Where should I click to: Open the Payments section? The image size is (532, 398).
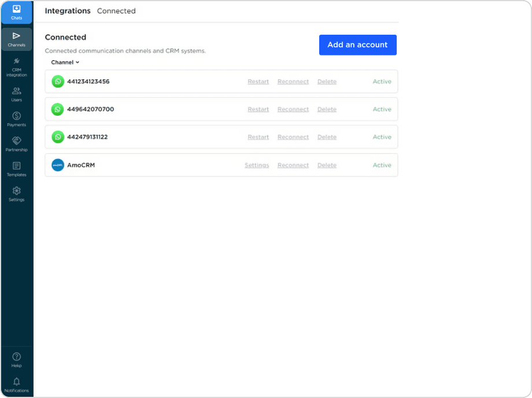16,119
